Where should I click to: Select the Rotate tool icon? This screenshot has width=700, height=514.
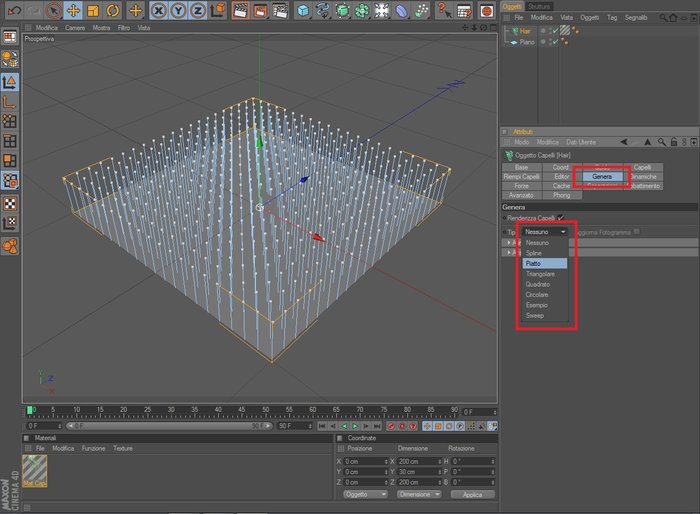click(x=112, y=10)
